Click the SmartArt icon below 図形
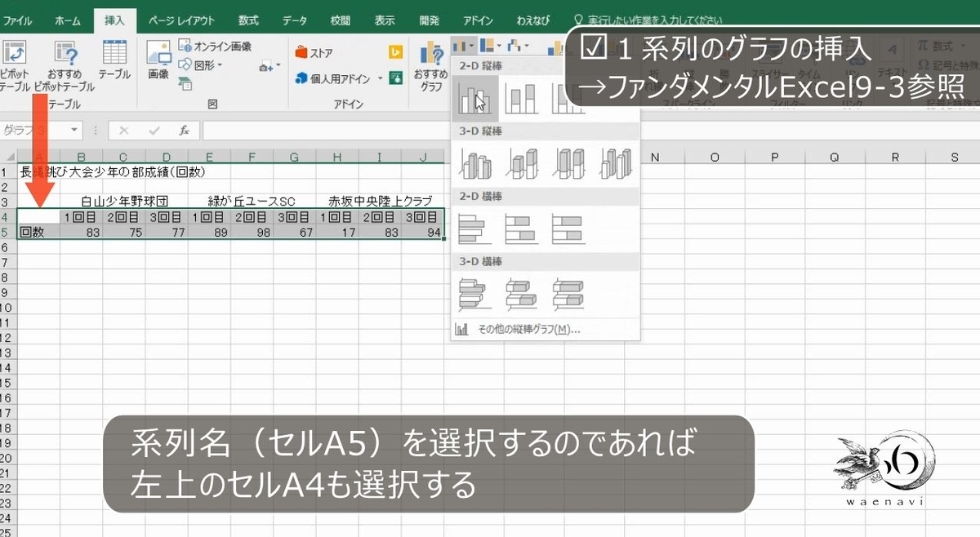 point(185,82)
